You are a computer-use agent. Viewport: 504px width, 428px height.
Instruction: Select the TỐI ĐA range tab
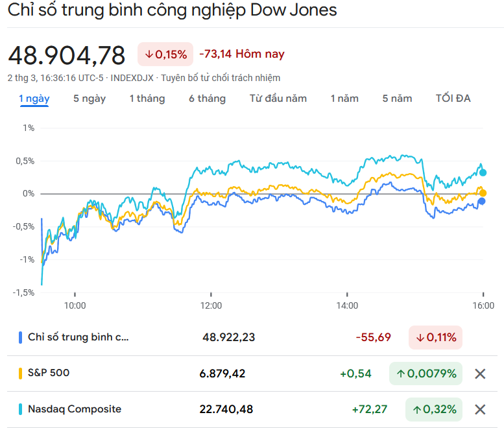453,99
